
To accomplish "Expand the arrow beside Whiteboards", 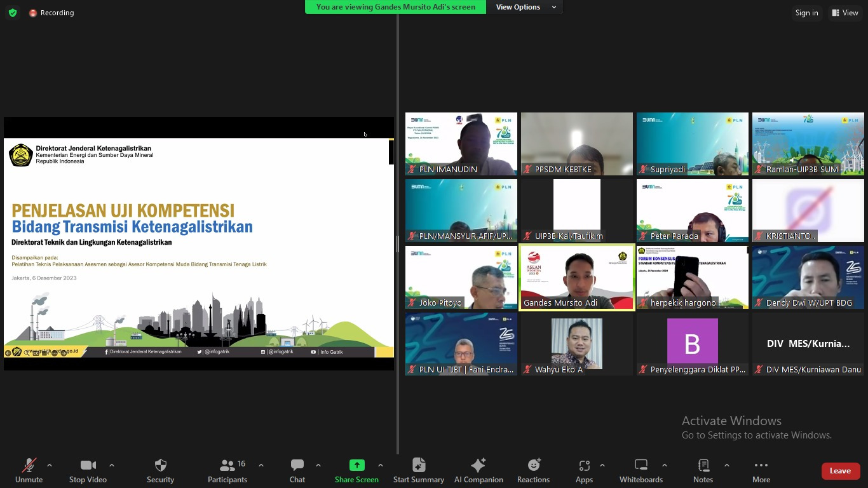I will click(665, 465).
